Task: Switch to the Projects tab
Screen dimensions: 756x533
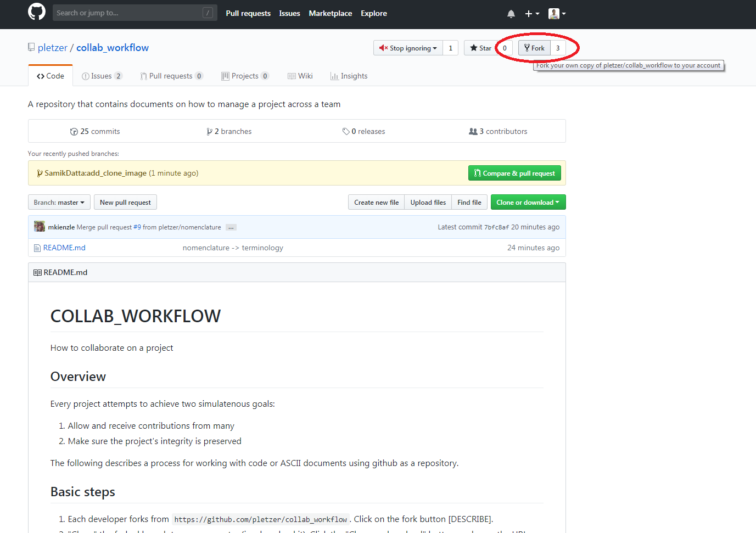Action: (x=245, y=76)
